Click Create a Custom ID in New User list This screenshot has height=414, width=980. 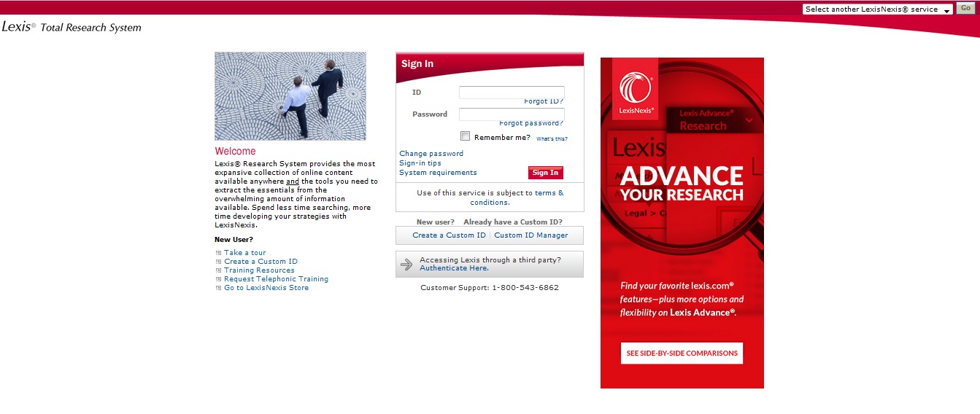click(x=261, y=262)
